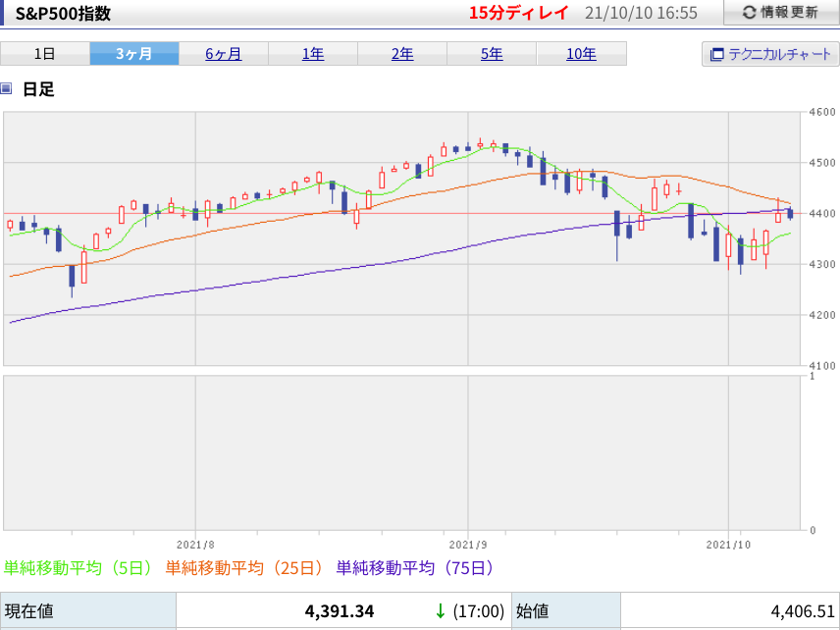Viewport: 840px width, 630px height.
Task: Click the 2021/9 axis label
Action: [x=468, y=545]
